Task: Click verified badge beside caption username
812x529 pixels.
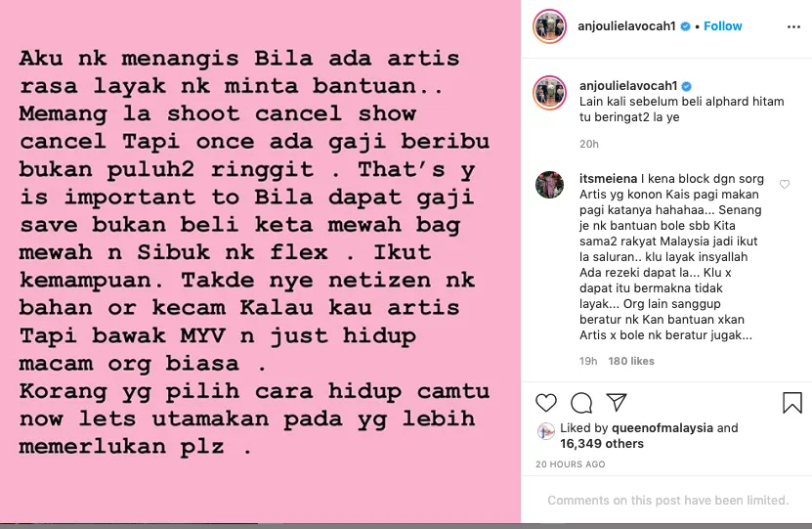Action: click(687, 86)
